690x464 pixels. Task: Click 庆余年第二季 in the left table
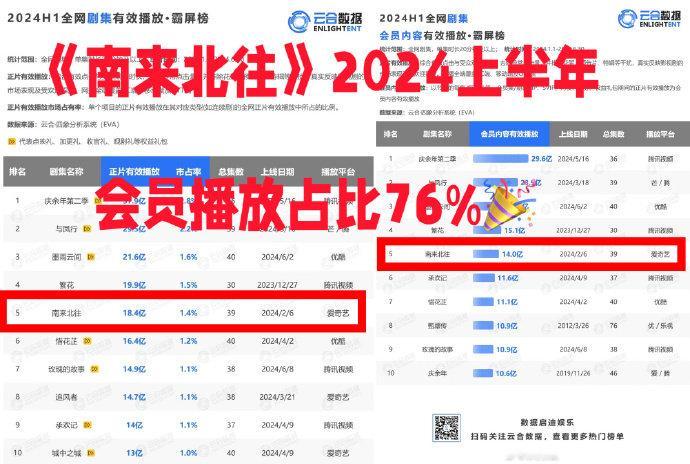tap(66, 201)
